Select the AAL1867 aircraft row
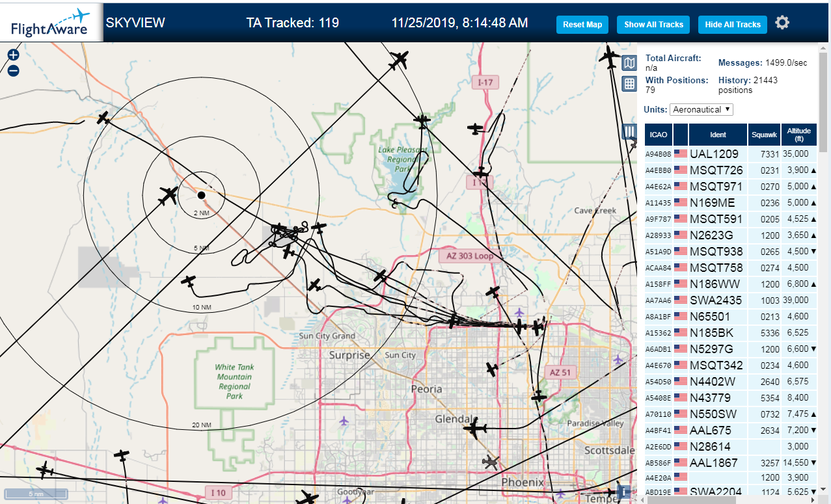 click(731, 463)
